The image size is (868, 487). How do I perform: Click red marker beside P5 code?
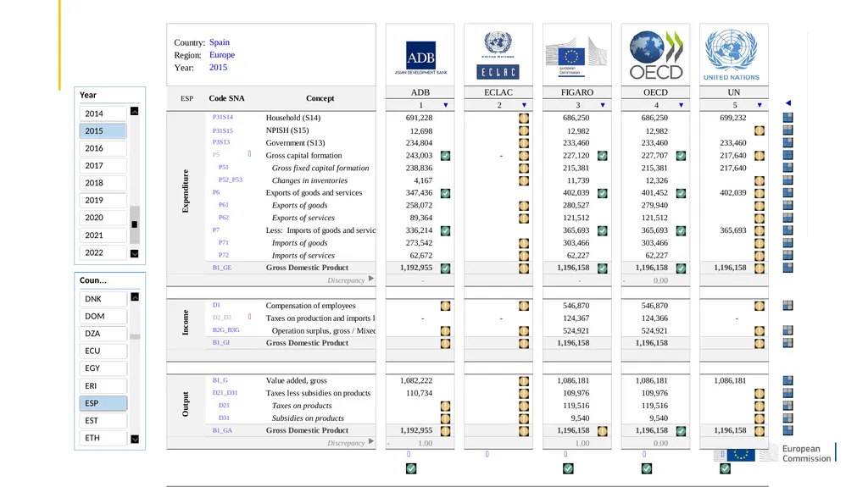click(x=250, y=154)
